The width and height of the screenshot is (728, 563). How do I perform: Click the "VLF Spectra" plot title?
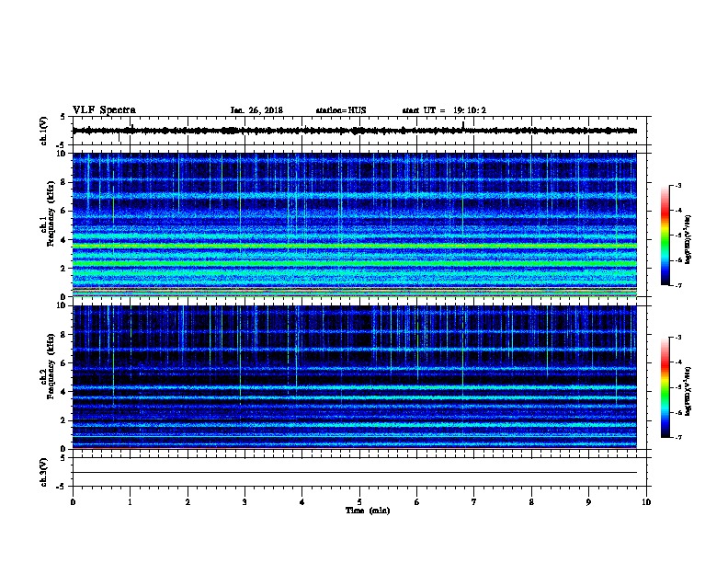click(104, 110)
